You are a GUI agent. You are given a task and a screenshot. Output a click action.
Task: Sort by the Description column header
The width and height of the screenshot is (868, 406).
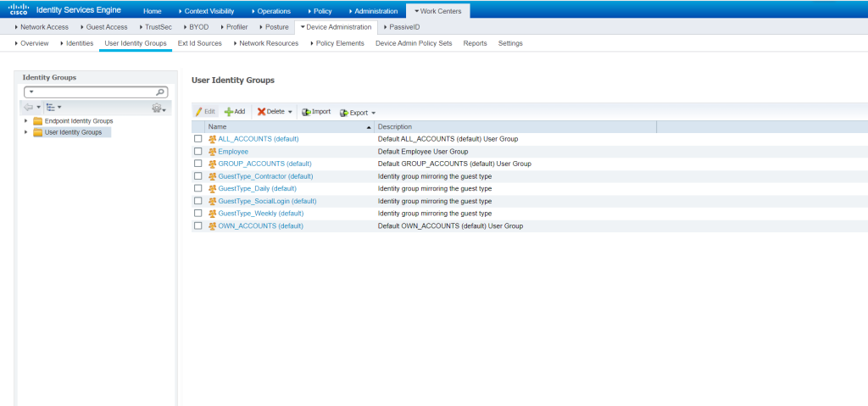[x=515, y=127]
